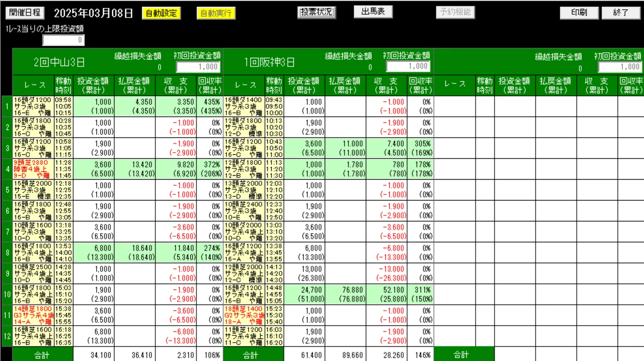Click the 合計 label under 2回中山3日
The width and height of the screenshot is (644, 361).
(42, 355)
